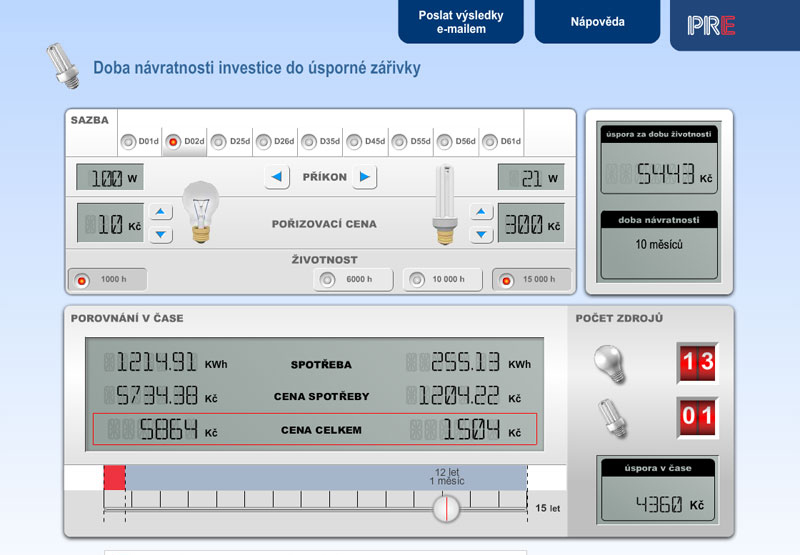Screen dimensions: 800x555
Task: Click the incandescent bulb image in the price row
Action: tap(201, 212)
